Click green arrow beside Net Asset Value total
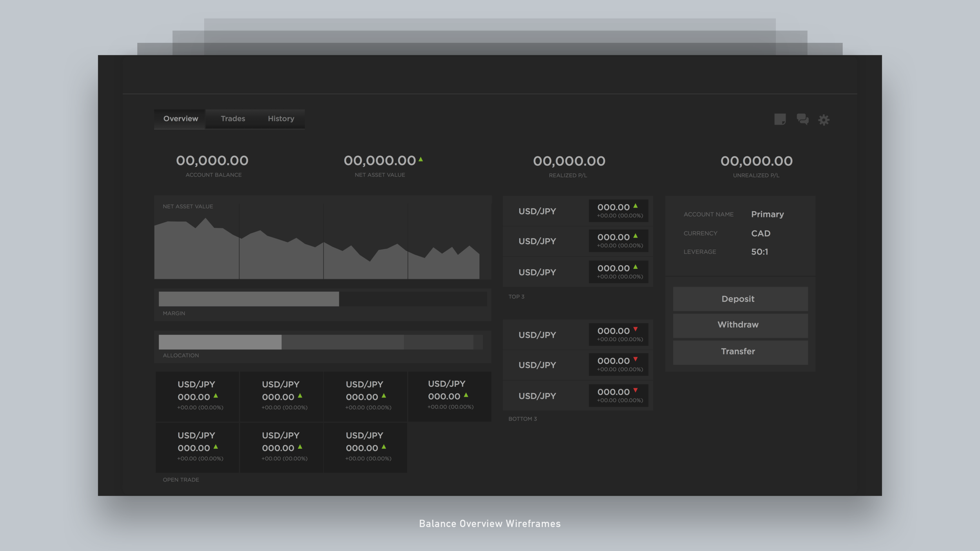 click(421, 159)
